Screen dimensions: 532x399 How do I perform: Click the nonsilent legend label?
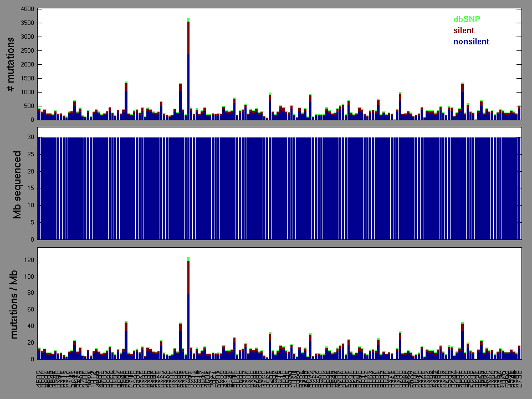pos(471,42)
